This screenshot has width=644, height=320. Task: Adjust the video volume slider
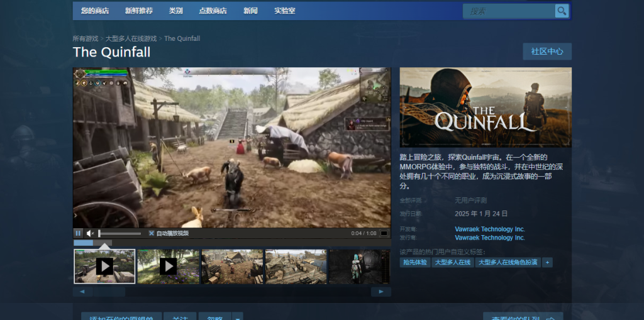click(x=119, y=233)
